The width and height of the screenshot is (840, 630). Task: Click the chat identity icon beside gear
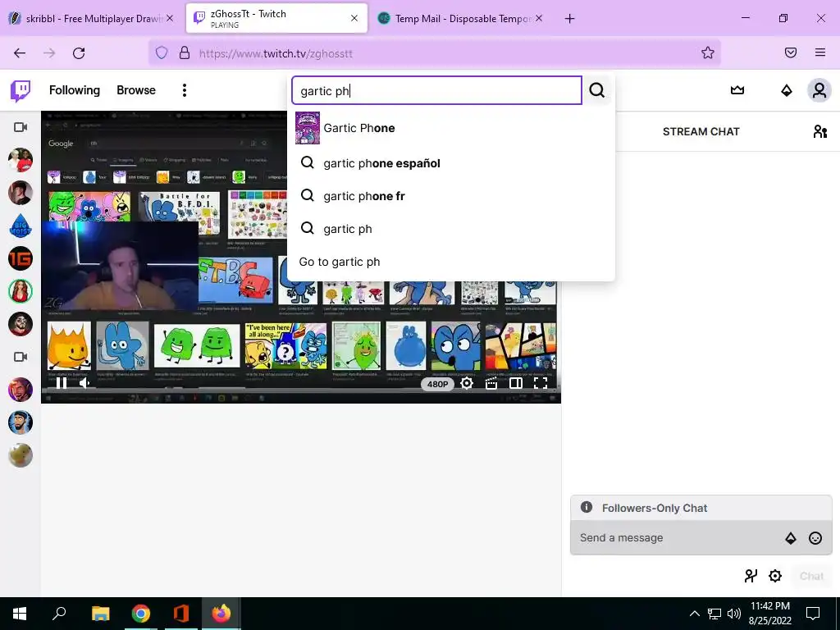point(751,576)
